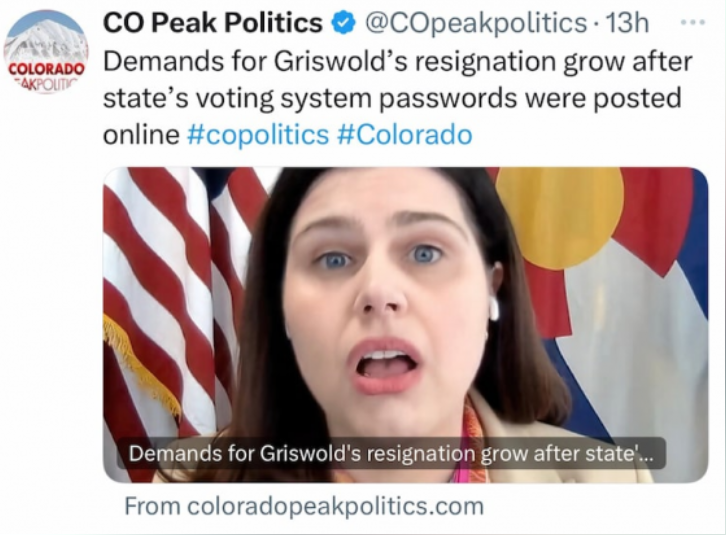This screenshot has height=535, width=726.
Task: Click the tweet's first line mentioning Griswold's resignation
Action: (397, 61)
